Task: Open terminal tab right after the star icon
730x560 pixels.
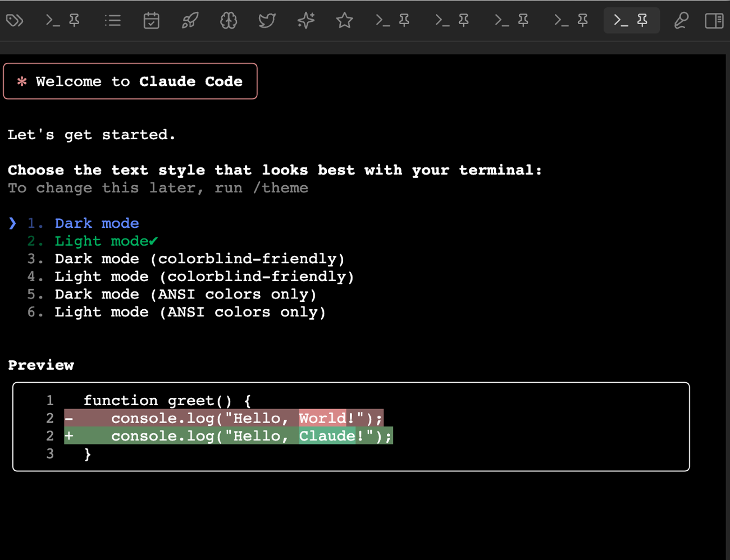Action: point(393,21)
